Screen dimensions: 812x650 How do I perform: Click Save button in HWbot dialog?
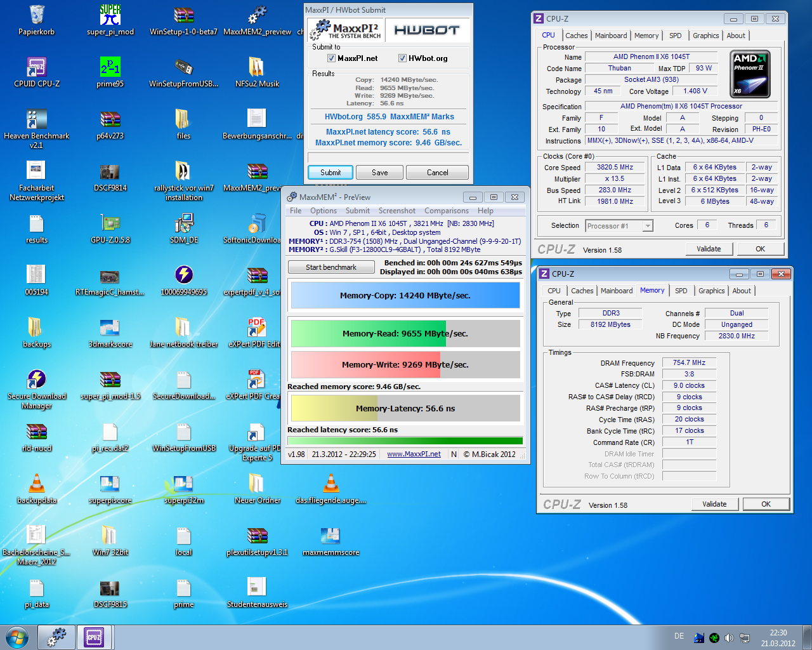(x=380, y=173)
